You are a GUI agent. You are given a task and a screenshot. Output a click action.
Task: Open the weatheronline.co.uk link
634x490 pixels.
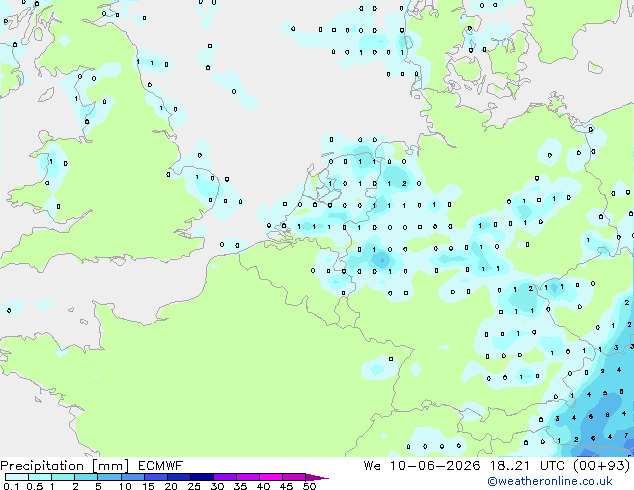pos(550,481)
